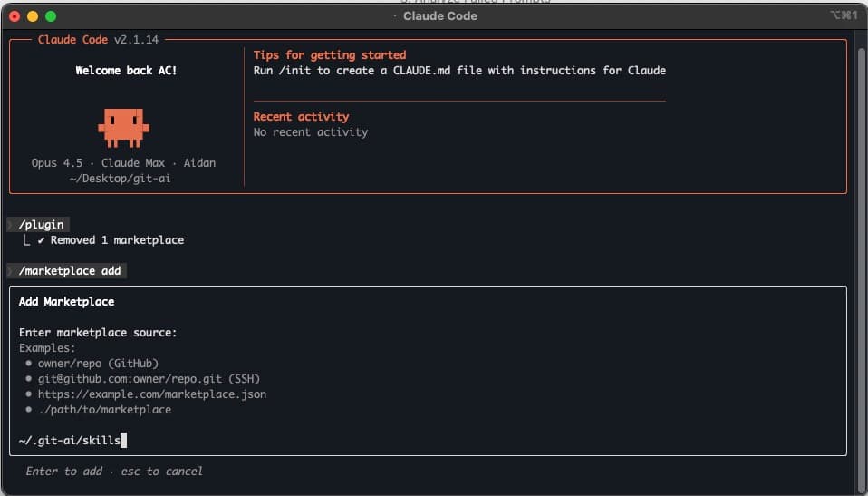The height and width of the screenshot is (496, 868).
Task: Click the 'Tips for getting started' heading
Action: (x=330, y=55)
